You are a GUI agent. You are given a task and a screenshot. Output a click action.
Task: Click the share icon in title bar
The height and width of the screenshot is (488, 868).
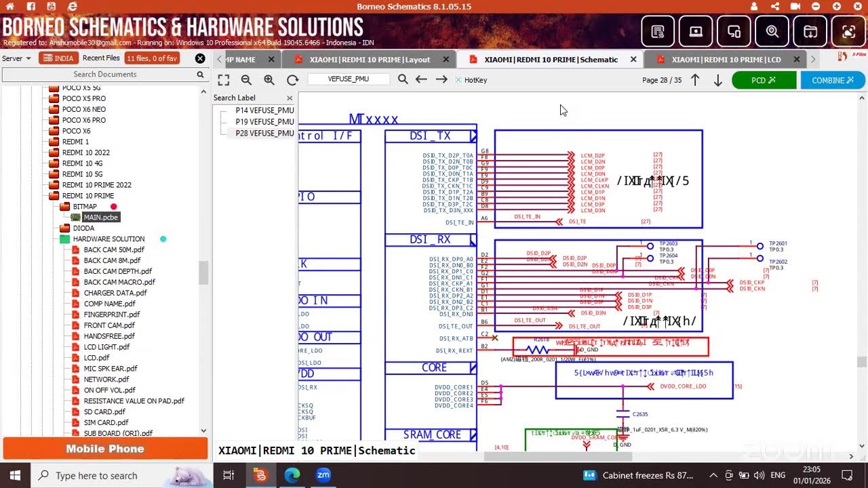(775, 6)
